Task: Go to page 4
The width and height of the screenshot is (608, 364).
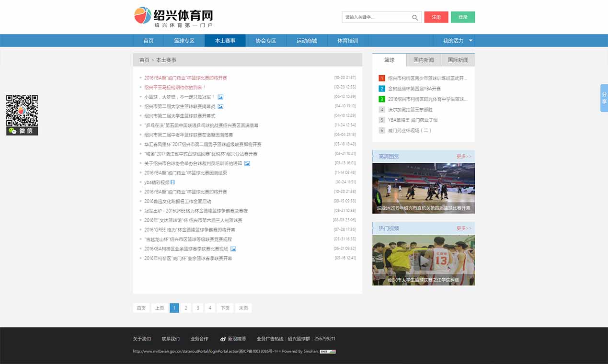Action: point(210,308)
